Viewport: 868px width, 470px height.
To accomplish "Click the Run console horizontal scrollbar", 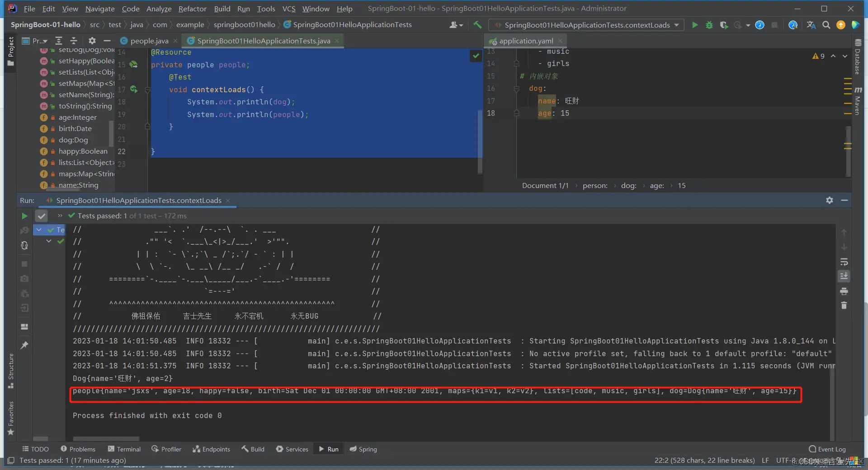I will [106, 438].
